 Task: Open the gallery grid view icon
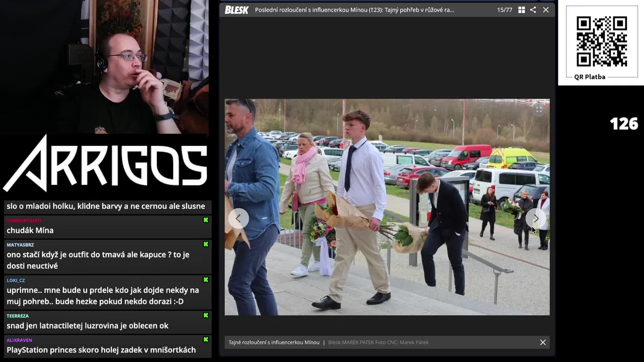[x=522, y=10]
